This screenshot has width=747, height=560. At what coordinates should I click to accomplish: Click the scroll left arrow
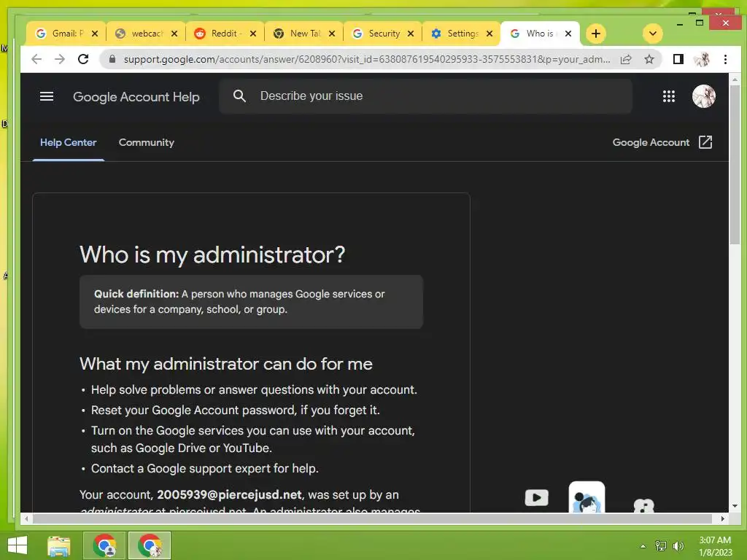pos(27,518)
